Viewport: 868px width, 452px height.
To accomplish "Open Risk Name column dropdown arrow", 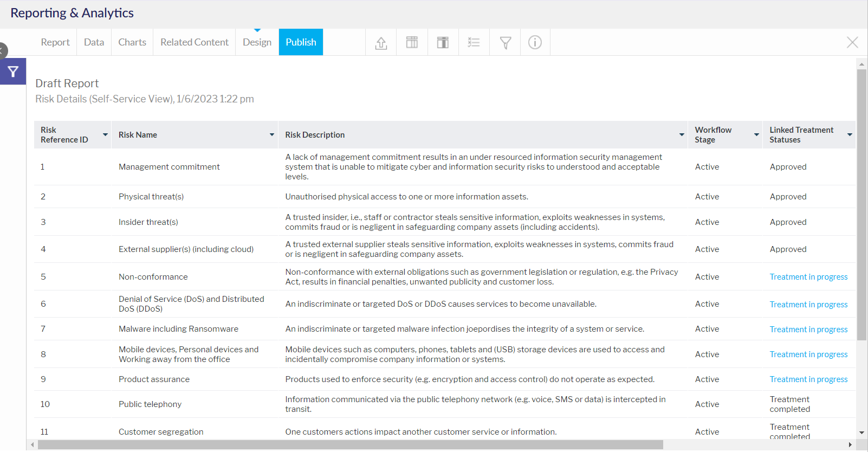I will tap(272, 134).
